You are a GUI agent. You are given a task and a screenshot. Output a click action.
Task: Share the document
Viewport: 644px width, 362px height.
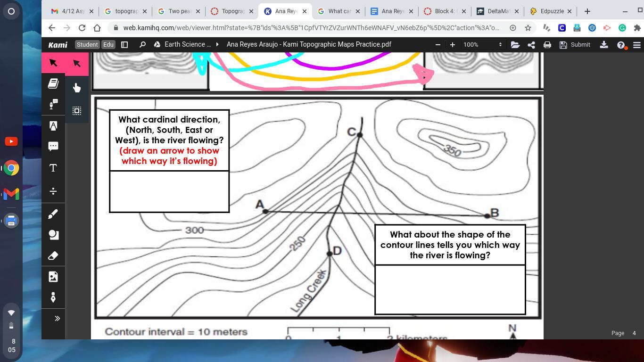[x=531, y=45]
